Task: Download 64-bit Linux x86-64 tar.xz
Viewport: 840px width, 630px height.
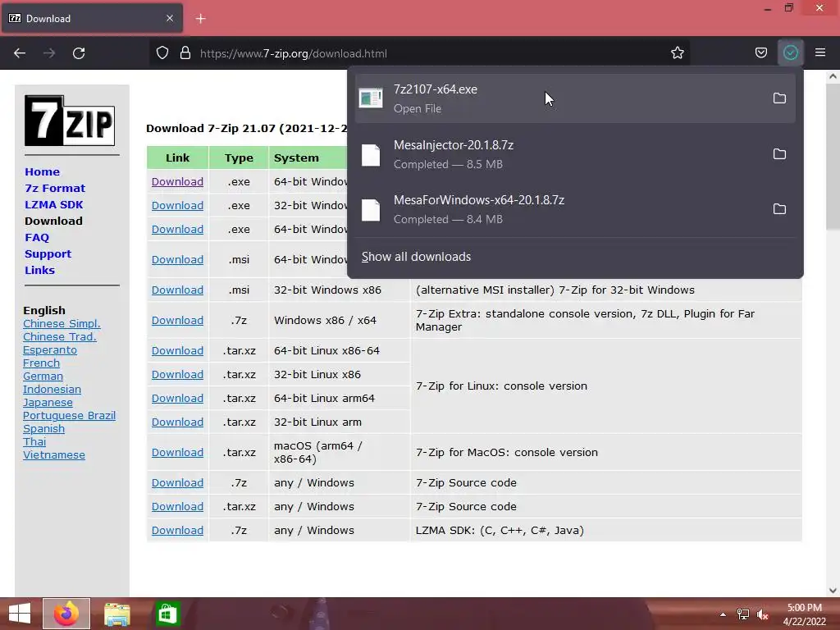Action: 177,350
